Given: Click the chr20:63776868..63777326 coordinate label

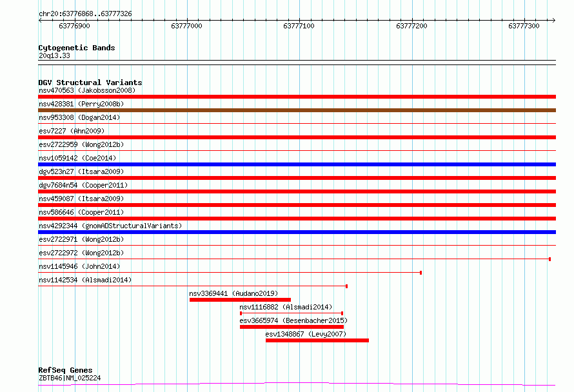Looking at the screenshot, I should (x=85, y=14).
